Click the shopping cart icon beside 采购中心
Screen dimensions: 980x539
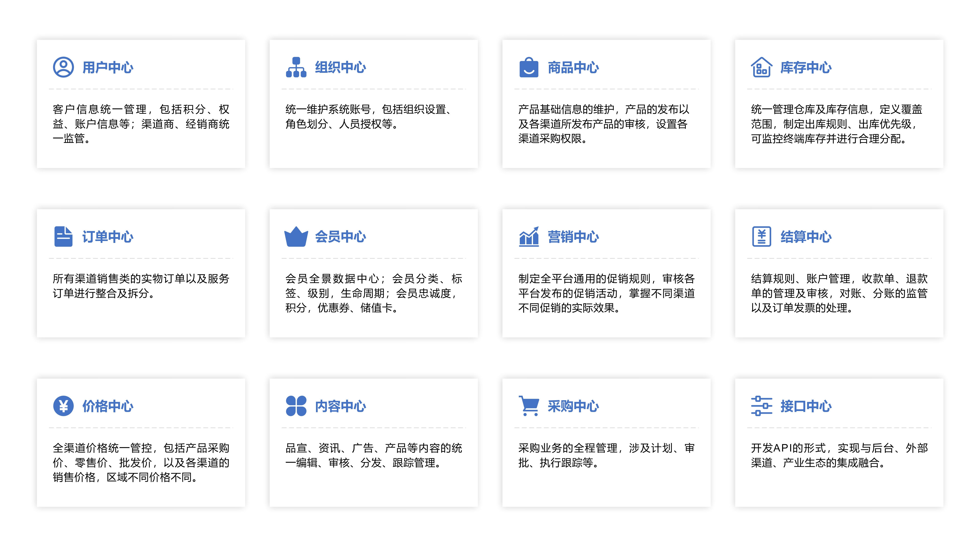(529, 406)
